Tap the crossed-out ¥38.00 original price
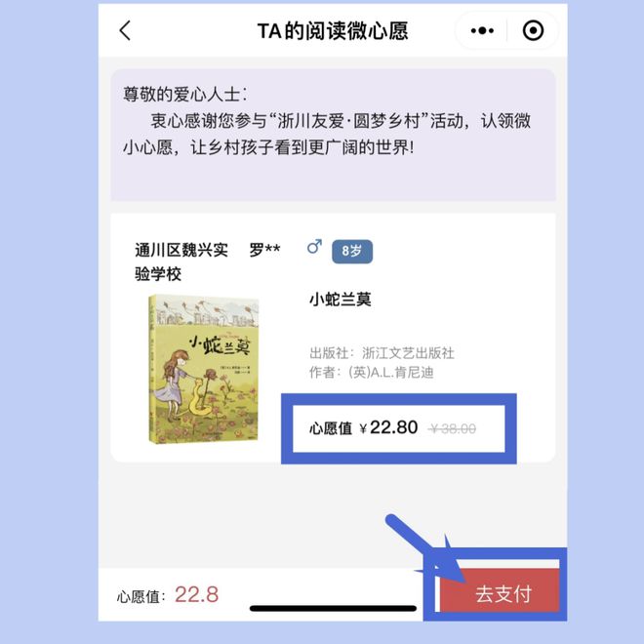This screenshot has height=644, width=644. [452, 429]
